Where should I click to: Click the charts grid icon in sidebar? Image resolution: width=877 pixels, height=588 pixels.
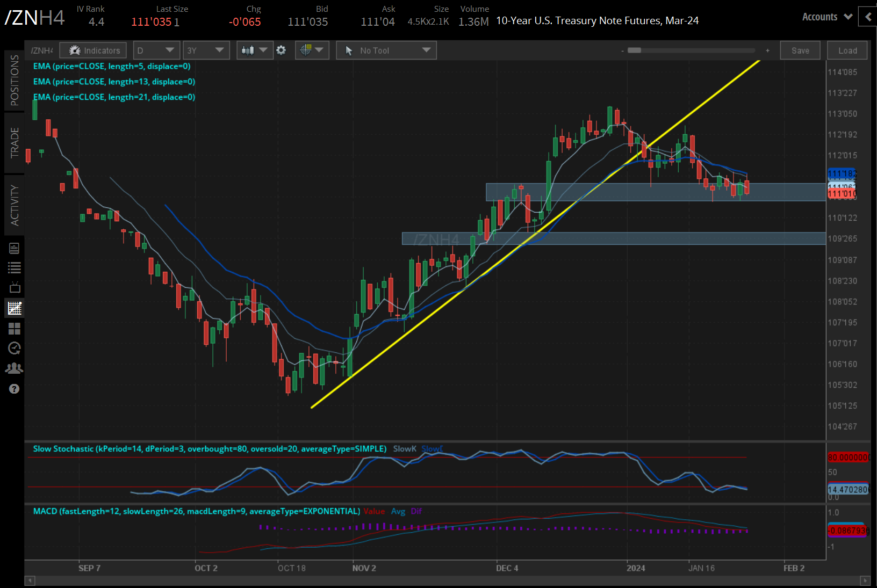click(x=14, y=329)
